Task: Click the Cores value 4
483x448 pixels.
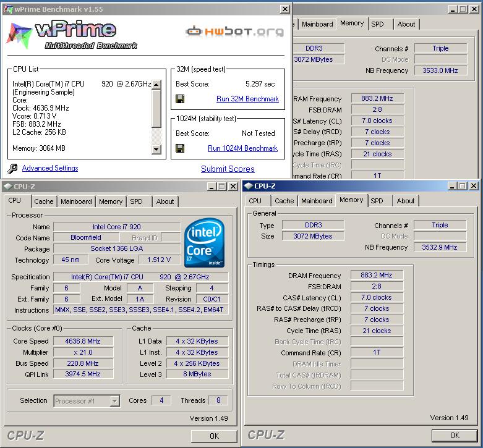Action: click(x=161, y=400)
